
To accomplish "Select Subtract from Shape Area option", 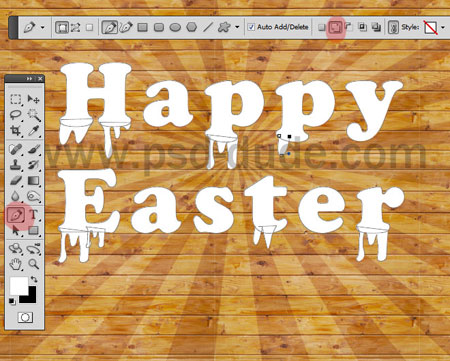I will coord(349,27).
